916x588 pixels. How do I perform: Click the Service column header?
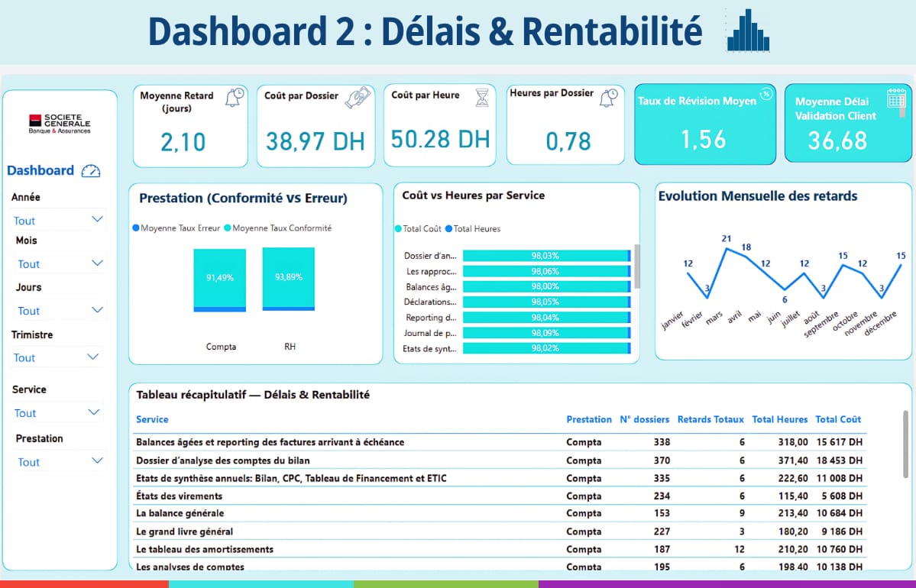click(152, 419)
